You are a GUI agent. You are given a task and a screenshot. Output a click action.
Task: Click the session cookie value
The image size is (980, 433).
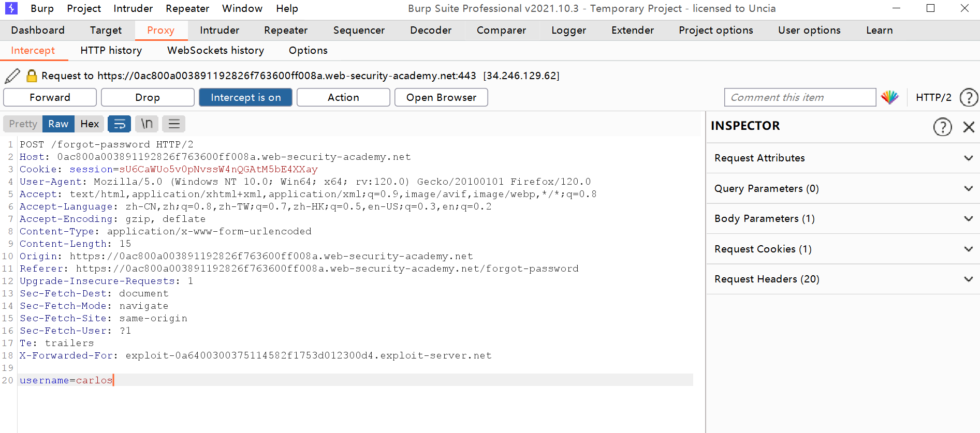tap(218, 169)
